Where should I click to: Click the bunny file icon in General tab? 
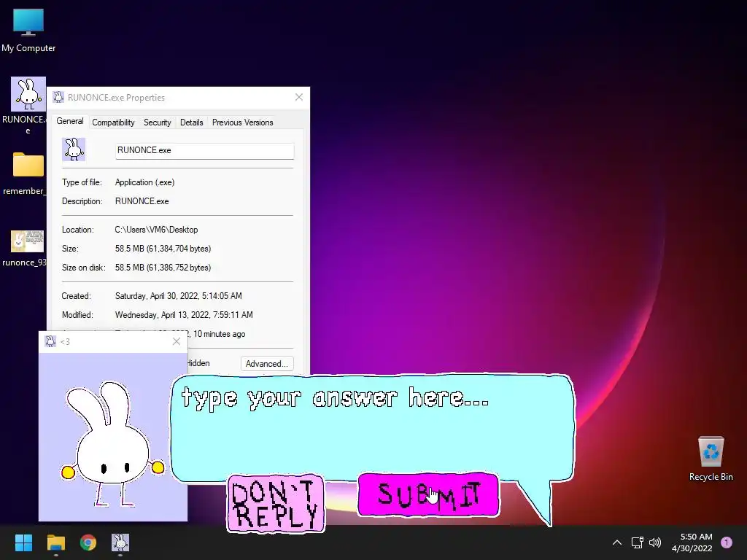coord(74,149)
